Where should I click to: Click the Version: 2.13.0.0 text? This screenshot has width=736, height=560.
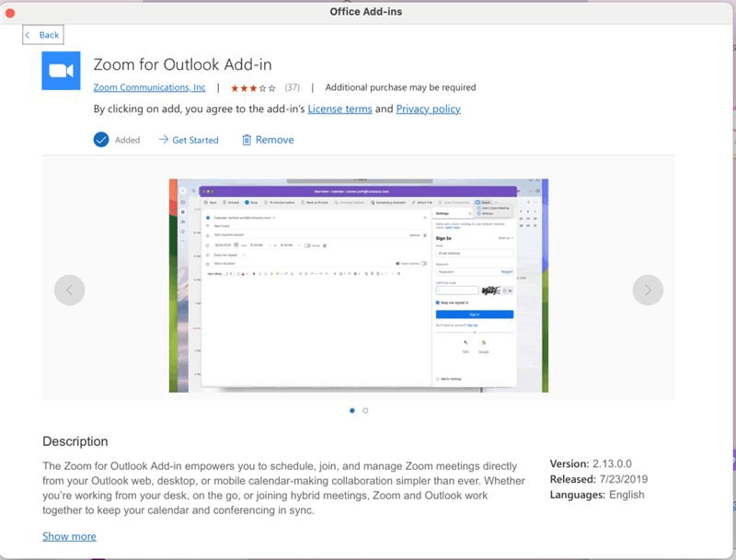point(591,463)
